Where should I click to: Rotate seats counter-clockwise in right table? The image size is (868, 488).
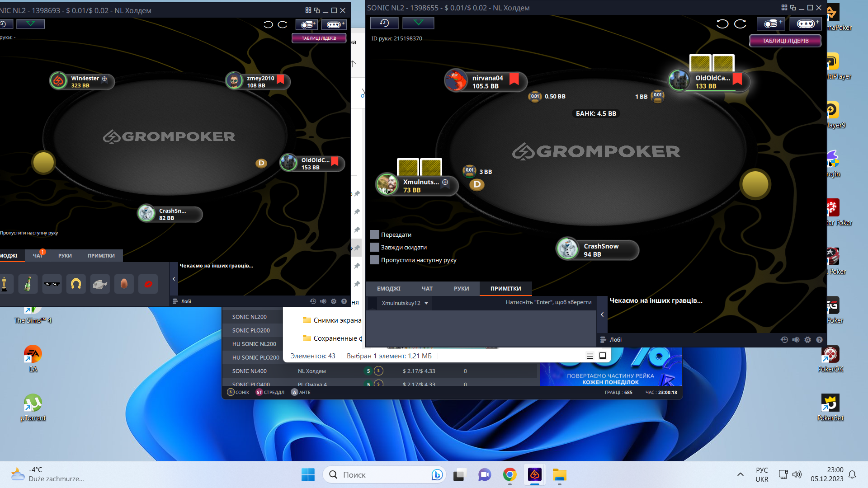point(722,24)
